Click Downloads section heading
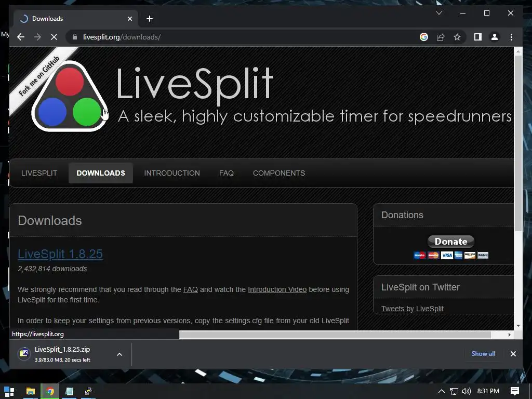The image size is (532, 399). [50, 220]
